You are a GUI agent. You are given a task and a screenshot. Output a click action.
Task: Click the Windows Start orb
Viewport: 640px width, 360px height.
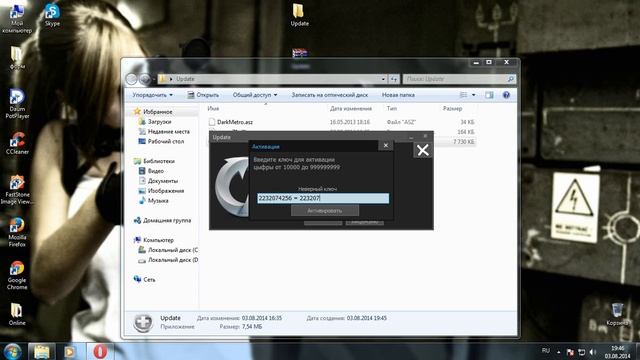[12, 351]
